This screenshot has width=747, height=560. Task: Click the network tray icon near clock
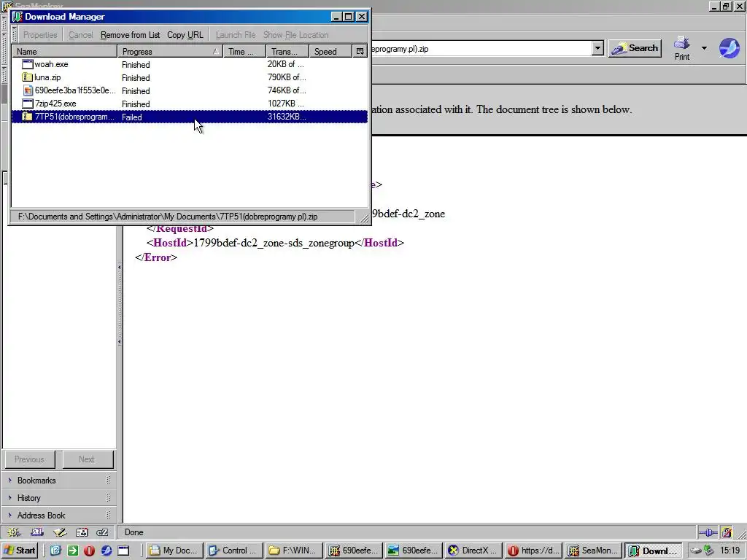(x=709, y=551)
